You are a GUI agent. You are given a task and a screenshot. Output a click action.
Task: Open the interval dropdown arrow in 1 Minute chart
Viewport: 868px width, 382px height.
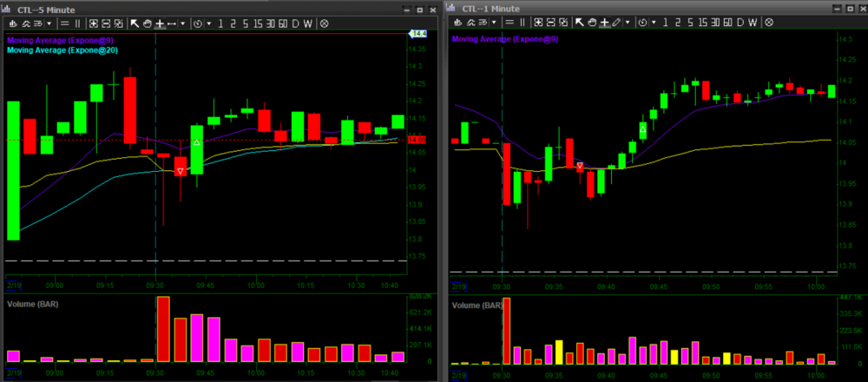pos(653,23)
